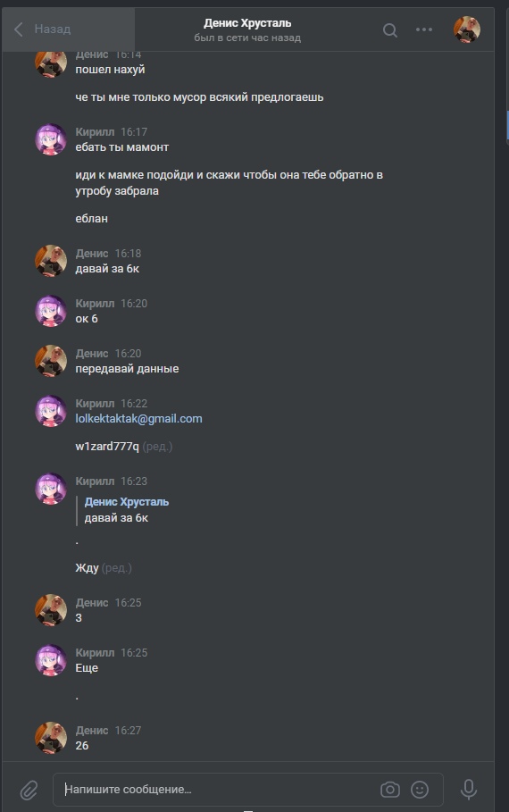Open the lolkektaktak@gmail.com email link
Image resolution: width=509 pixels, height=812 pixels.
point(138,418)
